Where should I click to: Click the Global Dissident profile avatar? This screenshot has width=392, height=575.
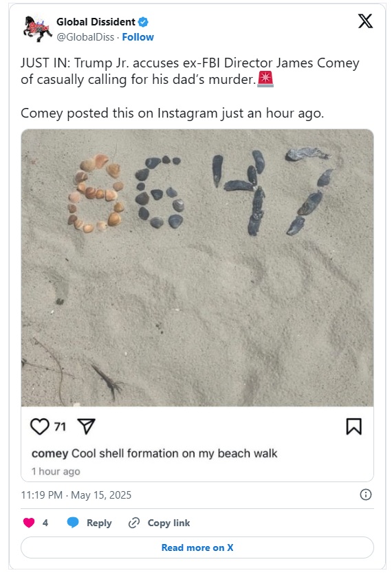36,29
